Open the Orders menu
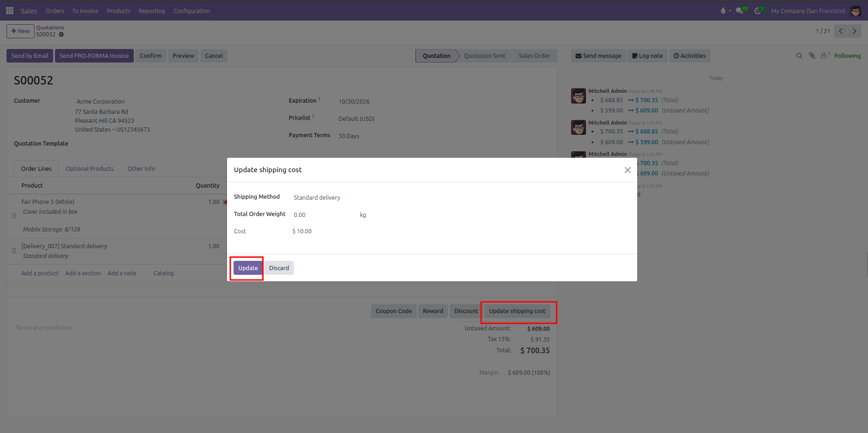 point(55,11)
